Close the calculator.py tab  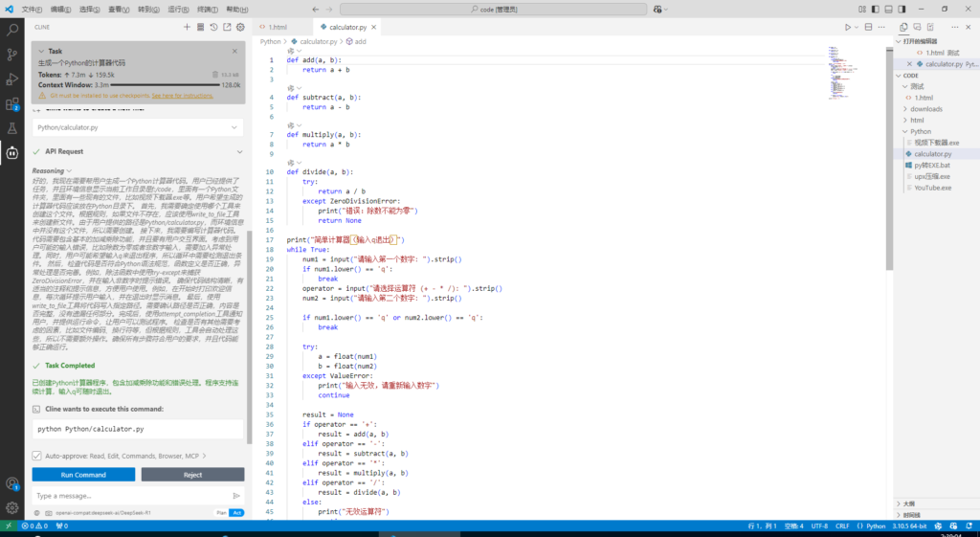click(x=374, y=27)
